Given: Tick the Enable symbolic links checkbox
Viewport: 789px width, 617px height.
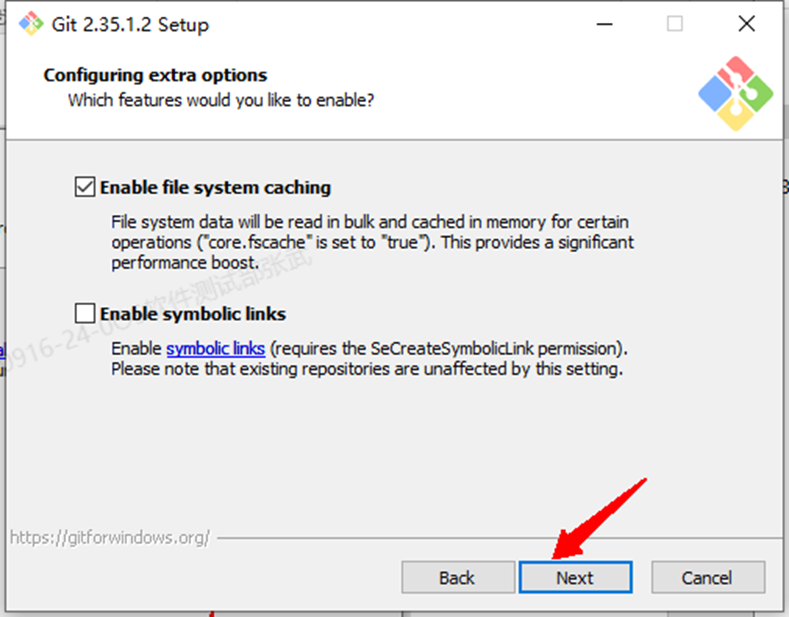Looking at the screenshot, I should pos(85,314).
